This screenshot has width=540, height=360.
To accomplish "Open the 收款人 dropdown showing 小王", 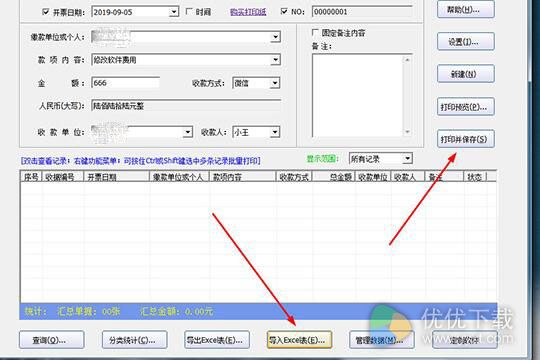I will tap(275, 132).
